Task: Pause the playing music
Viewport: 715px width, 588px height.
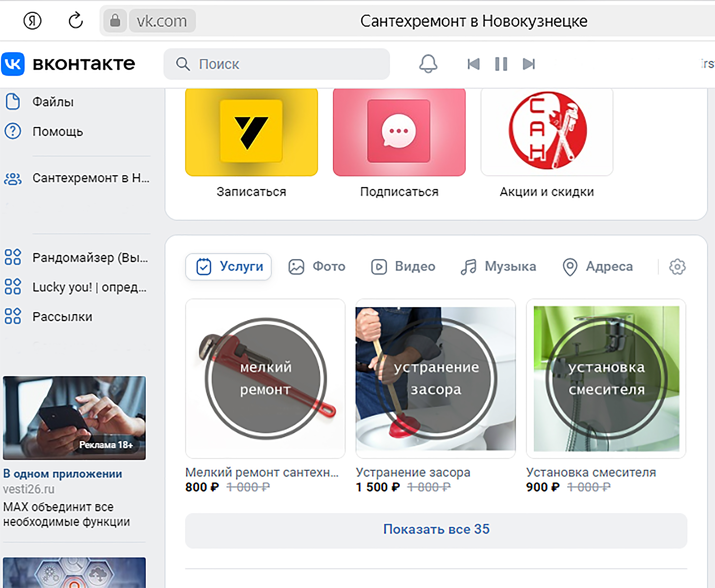Action: coord(501,64)
